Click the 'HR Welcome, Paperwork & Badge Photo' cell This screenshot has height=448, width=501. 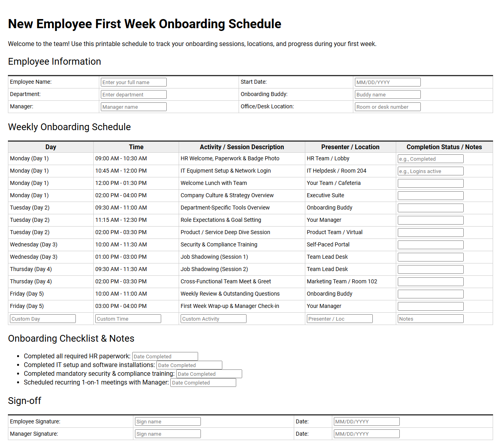[x=242, y=158]
